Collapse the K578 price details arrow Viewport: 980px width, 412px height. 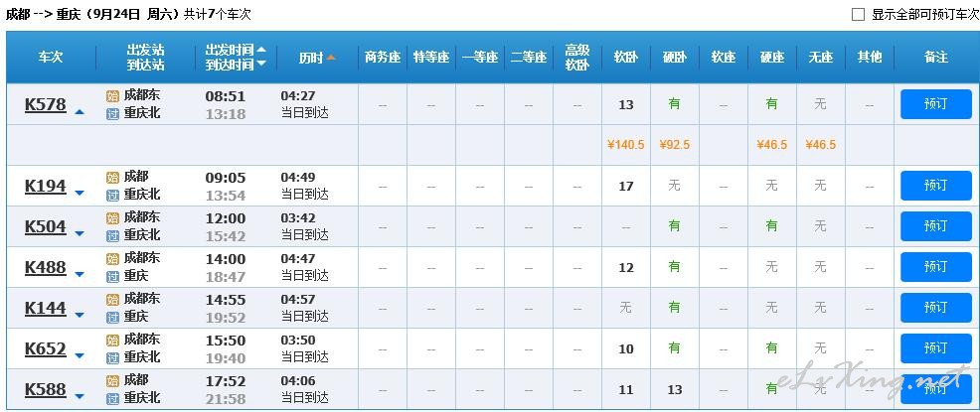80,112
